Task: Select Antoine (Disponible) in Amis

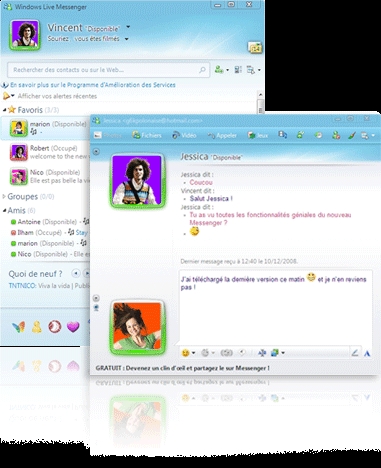Action: tap(50, 222)
